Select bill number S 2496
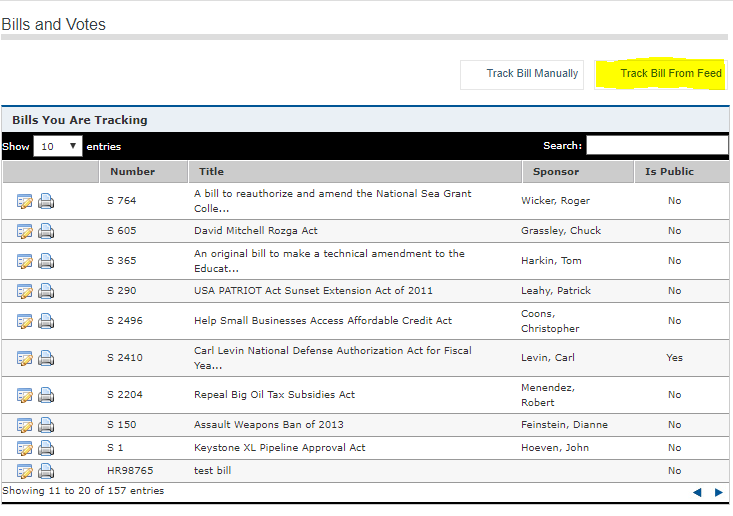 tap(125, 321)
